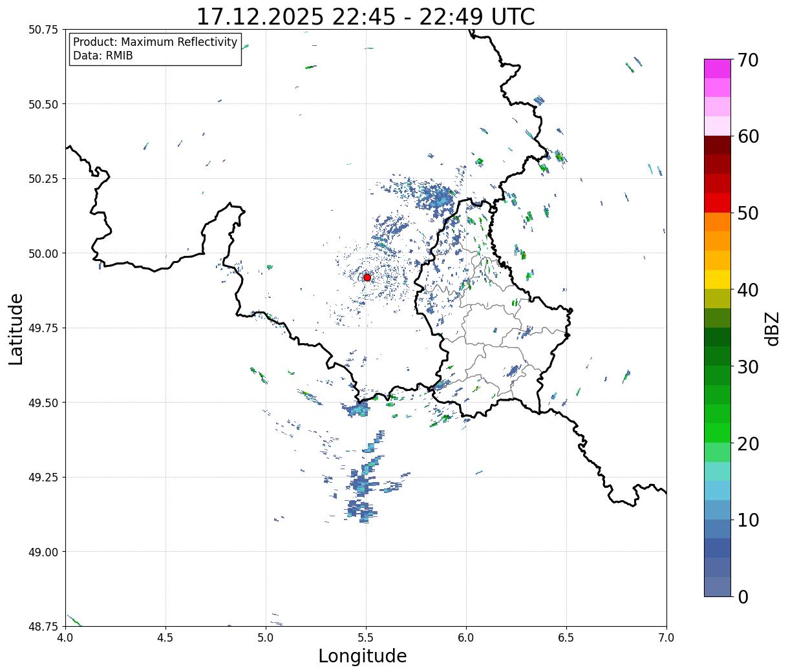Click longitude tick label 6.5
Screen dimensions: 788x672
(566, 637)
